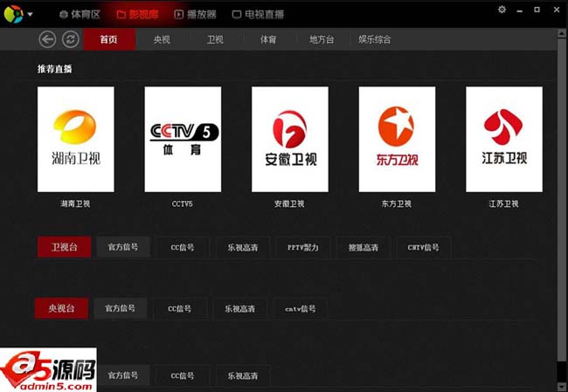Open the CCTV5 体育 channel thumbnail
The image size is (568, 392).
(x=183, y=139)
